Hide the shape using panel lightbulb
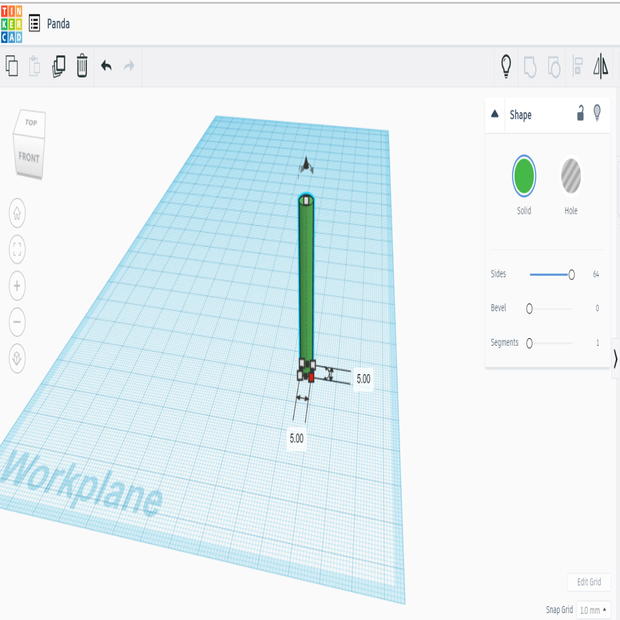This screenshot has height=620, width=620. 598,114
